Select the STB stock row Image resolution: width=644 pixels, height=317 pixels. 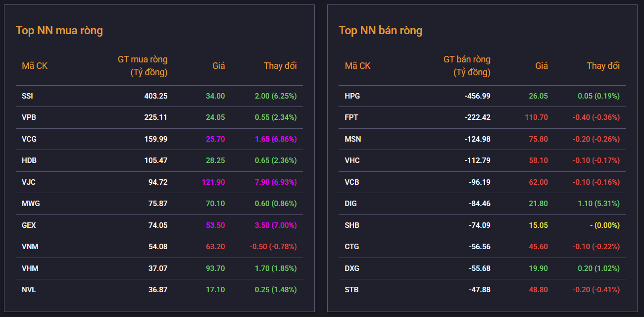(x=482, y=290)
